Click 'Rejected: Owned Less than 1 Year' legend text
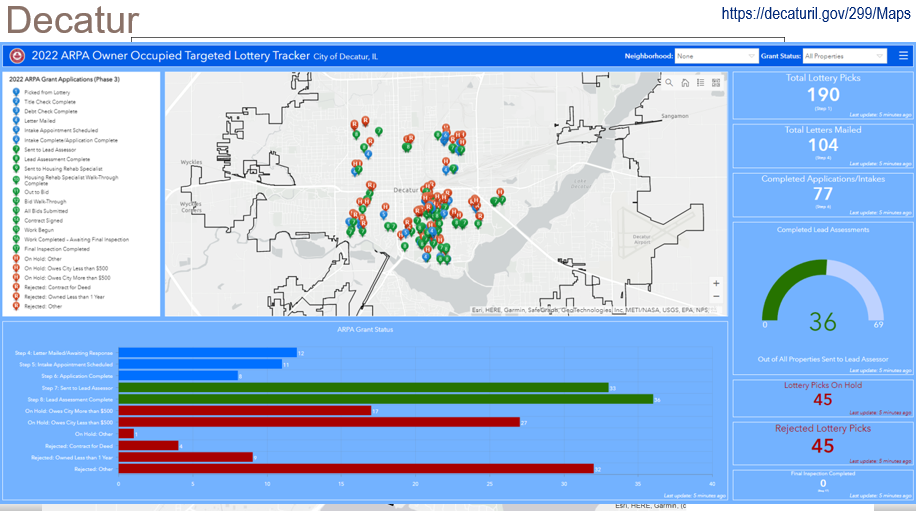 tap(64, 297)
